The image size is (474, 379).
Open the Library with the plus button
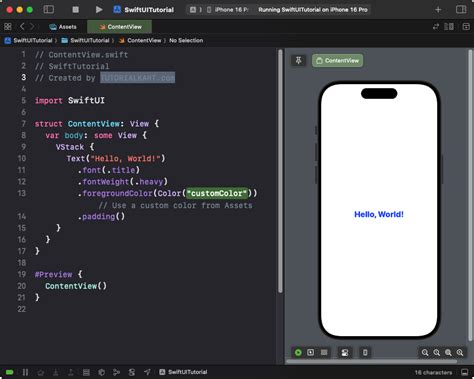tap(438, 10)
